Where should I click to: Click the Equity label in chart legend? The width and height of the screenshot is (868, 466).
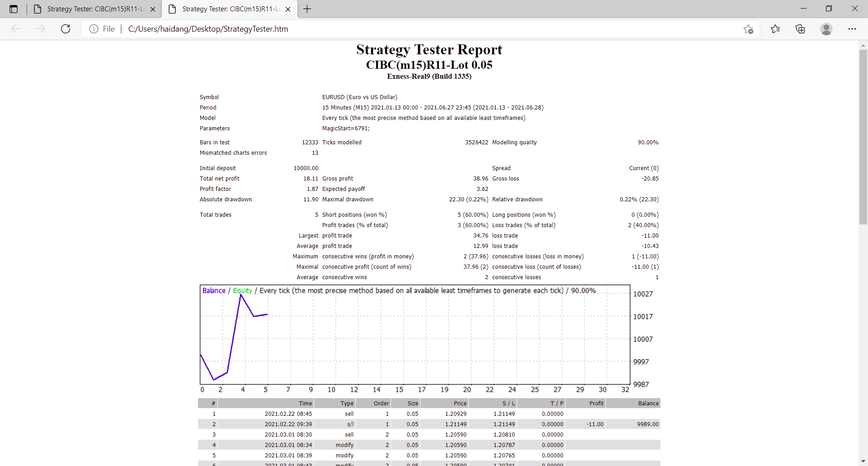242,290
